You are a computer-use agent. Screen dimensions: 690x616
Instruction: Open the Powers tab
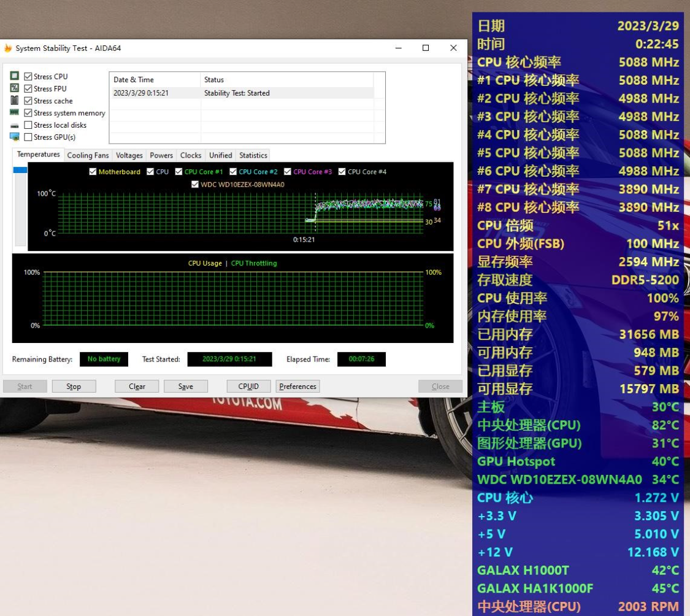click(161, 155)
